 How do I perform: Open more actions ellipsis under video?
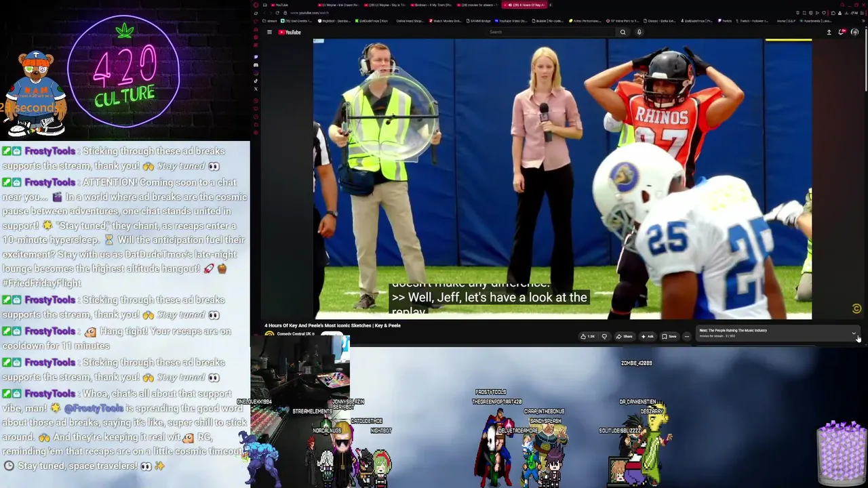click(686, 336)
